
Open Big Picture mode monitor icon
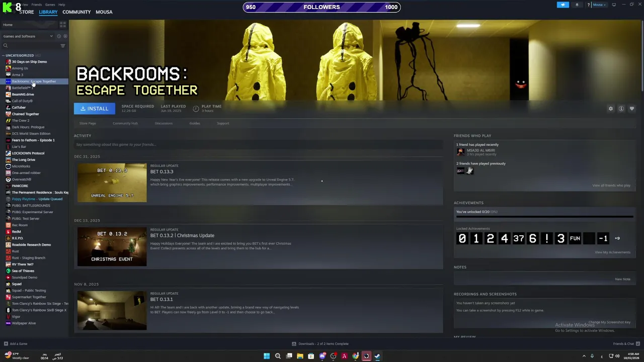tap(614, 5)
